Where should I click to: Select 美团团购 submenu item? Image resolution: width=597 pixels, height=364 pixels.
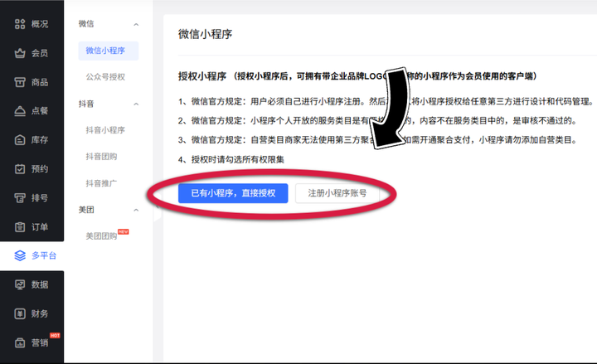point(101,236)
